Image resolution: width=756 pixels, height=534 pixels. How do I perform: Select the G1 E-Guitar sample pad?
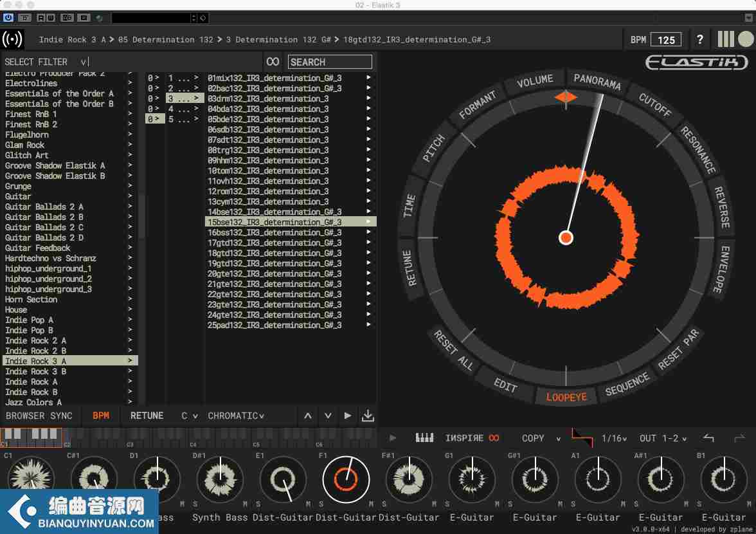tap(472, 479)
